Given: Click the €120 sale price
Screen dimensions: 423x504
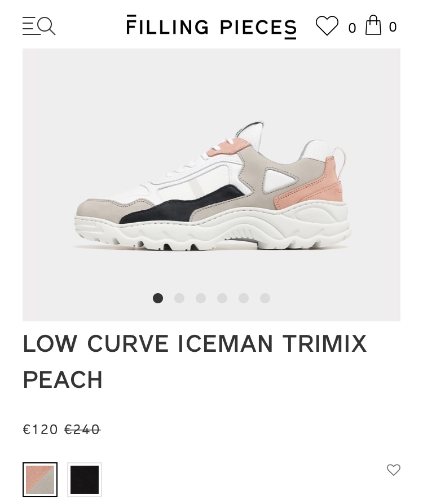Looking at the screenshot, I should click(x=40, y=430).
